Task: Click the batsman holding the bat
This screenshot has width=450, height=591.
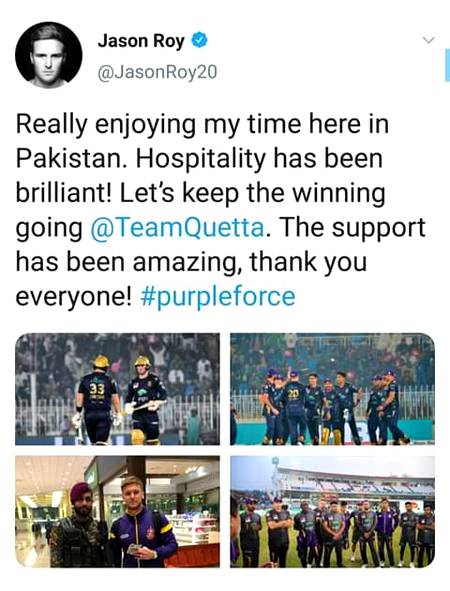Action: (x=147, y=400)
